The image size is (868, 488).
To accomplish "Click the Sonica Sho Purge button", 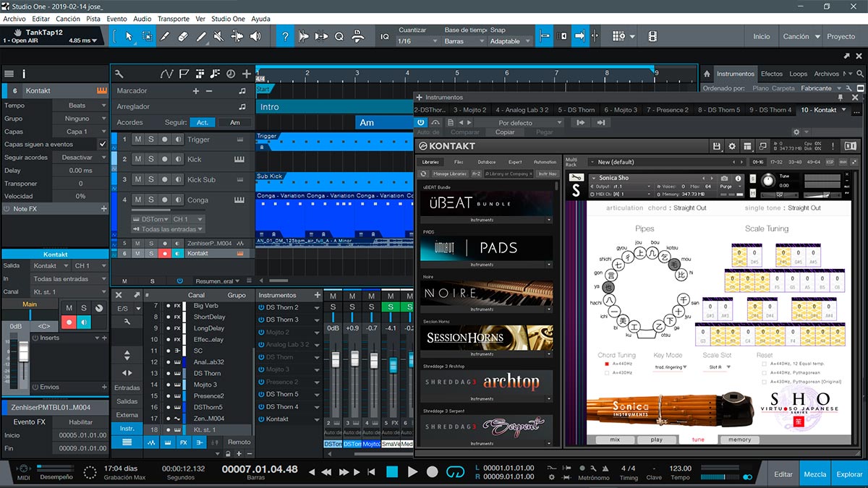I will pyautogui.click(x=725, y=187).
